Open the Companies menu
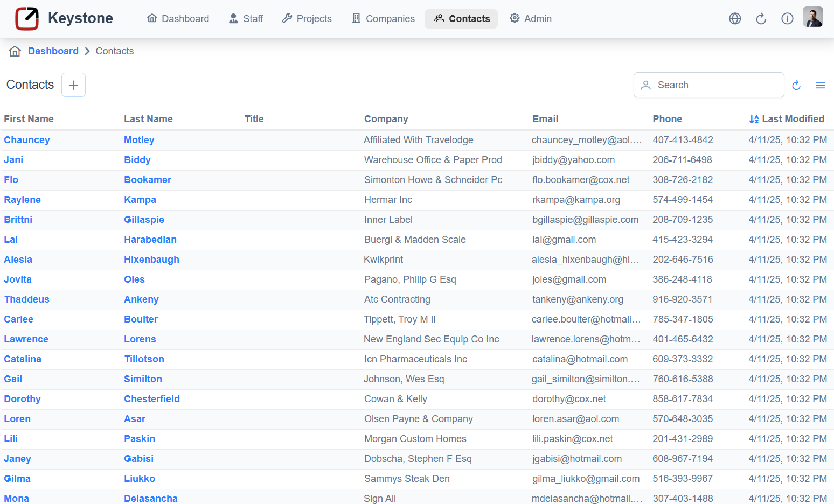Viewport: 834px width, 504px height. [x=383, y=19]
